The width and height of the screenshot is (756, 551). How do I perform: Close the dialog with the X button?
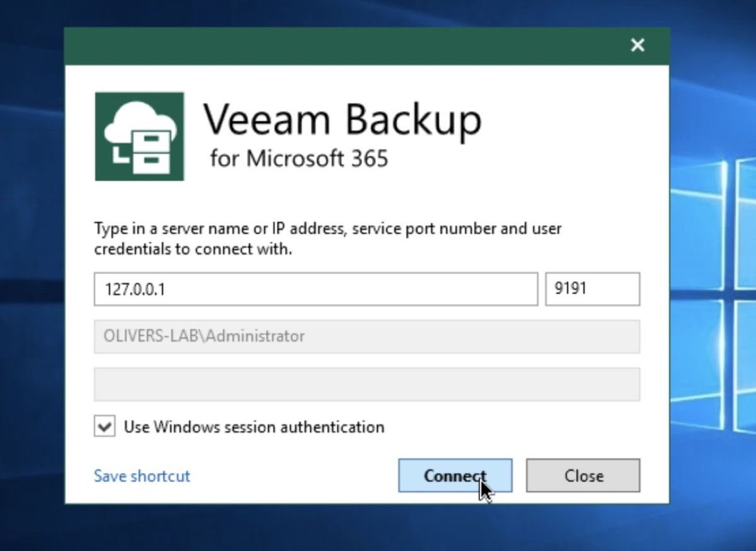(x=638, y=45)
